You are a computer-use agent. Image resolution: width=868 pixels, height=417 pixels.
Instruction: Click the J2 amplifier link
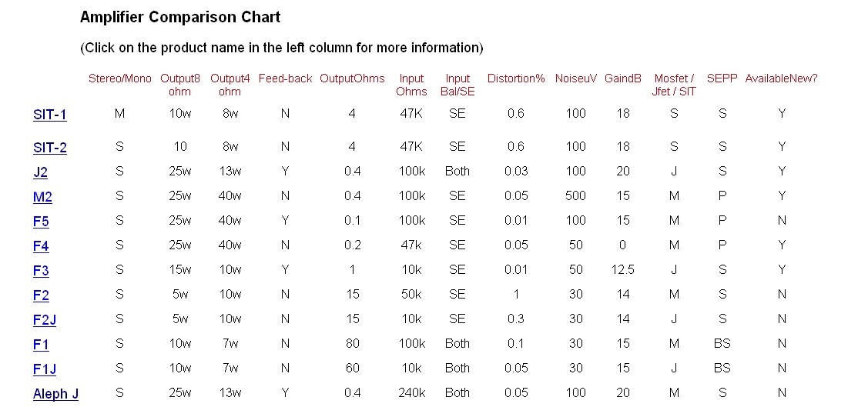40,172
